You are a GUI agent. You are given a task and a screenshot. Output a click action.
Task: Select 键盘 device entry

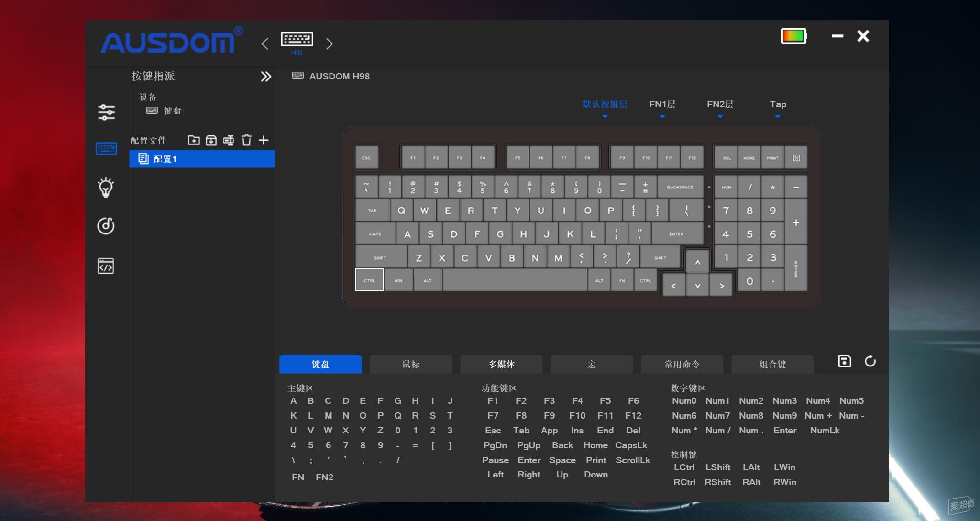[x=164, y=111]
